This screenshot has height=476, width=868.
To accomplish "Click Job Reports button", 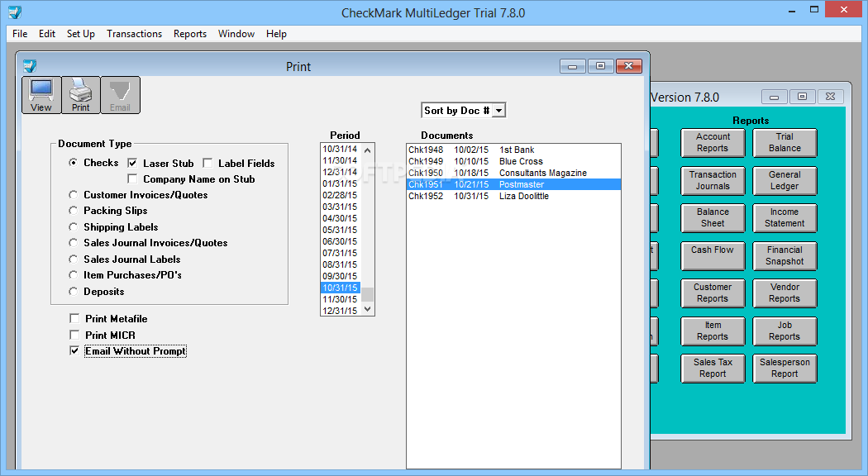I will 785,331.
